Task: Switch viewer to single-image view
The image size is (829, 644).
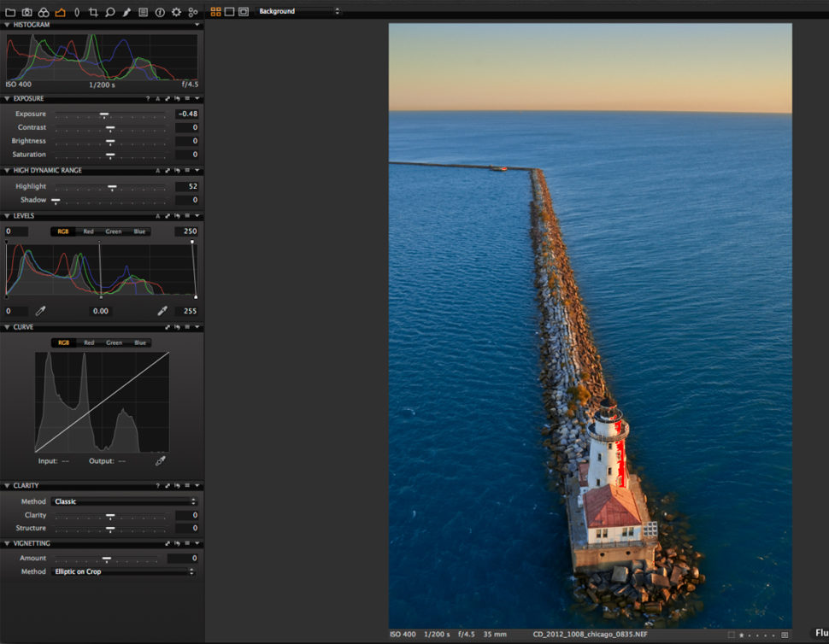Action: pos(229,12)
